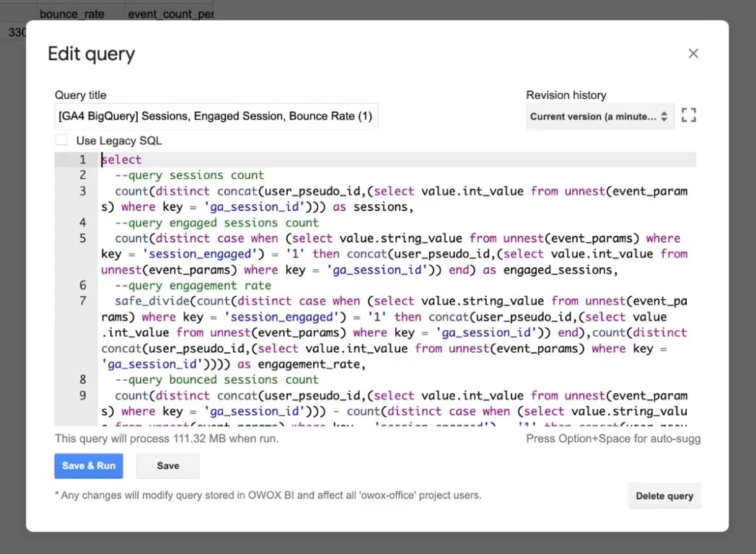756x554 pixels.
Task: Click the 'sessions,' alias on line 3
Action: 384,207
